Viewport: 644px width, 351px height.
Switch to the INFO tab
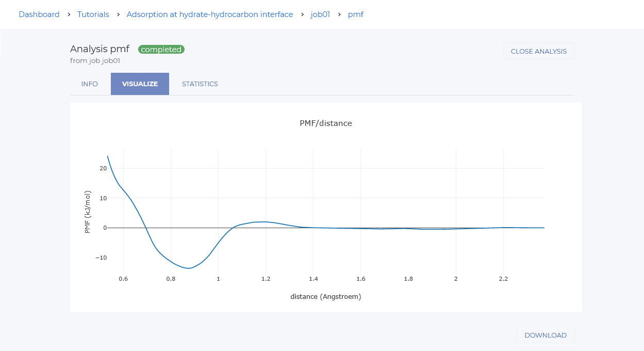[90, 84]
